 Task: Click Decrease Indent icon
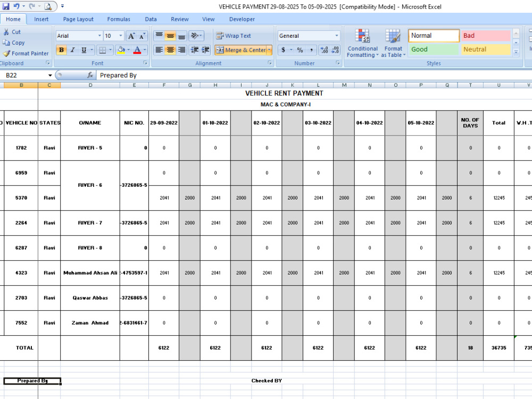(194, 50)
